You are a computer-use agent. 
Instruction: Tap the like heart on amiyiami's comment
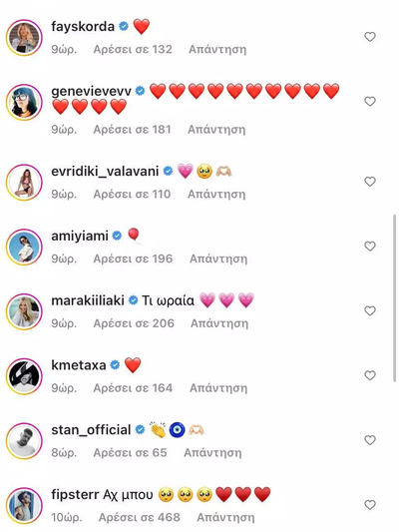(x=370, y=246)
